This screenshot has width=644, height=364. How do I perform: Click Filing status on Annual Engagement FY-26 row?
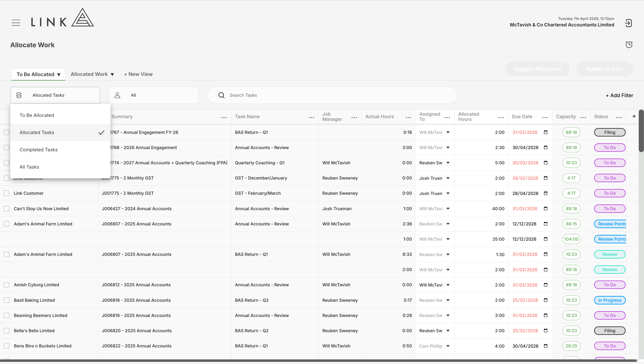click(610, 132)
